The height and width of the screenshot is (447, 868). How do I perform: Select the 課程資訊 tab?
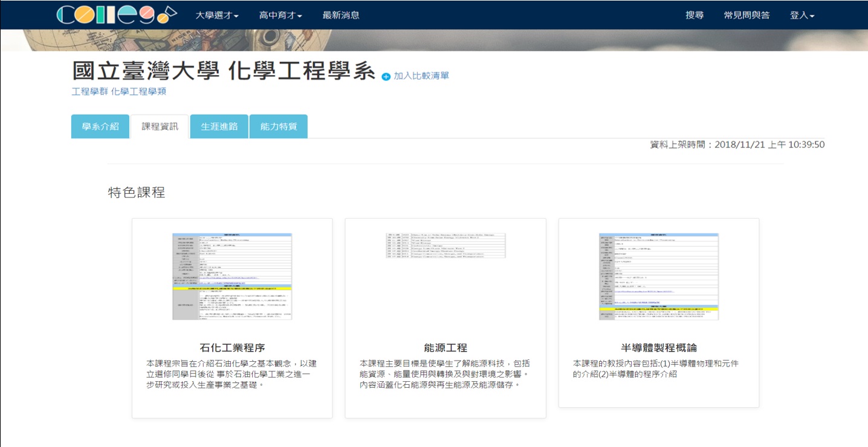(x=160, y=127)
